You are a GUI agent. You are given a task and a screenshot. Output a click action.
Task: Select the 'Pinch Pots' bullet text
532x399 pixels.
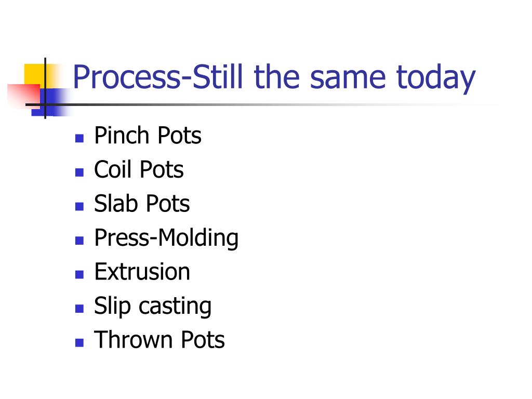(148, 136)
